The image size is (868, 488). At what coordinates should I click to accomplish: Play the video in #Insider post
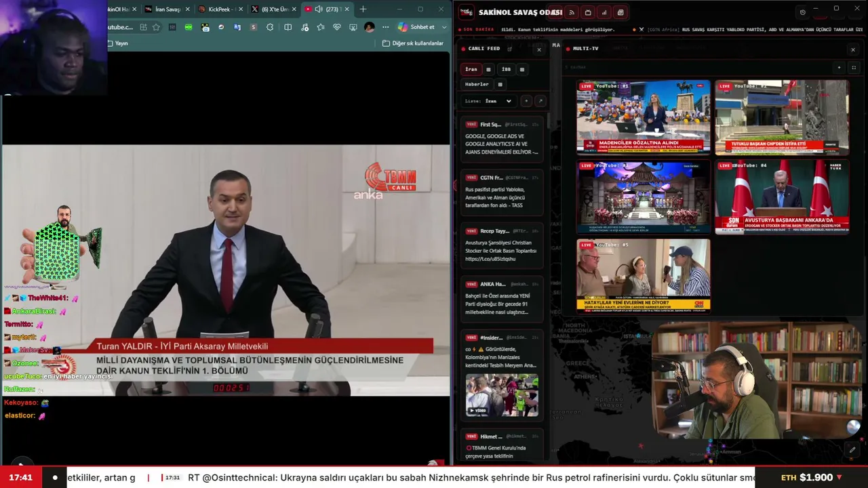(502, 394)
